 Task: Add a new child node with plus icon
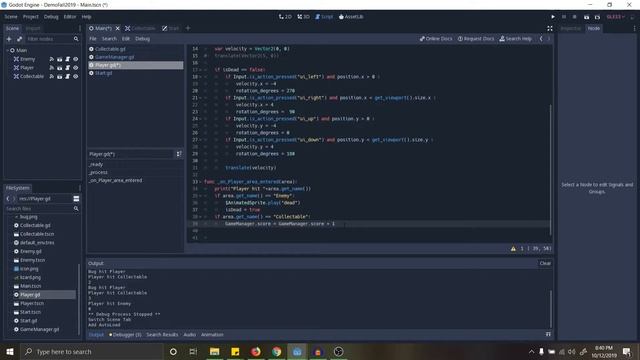pos(9,39)
